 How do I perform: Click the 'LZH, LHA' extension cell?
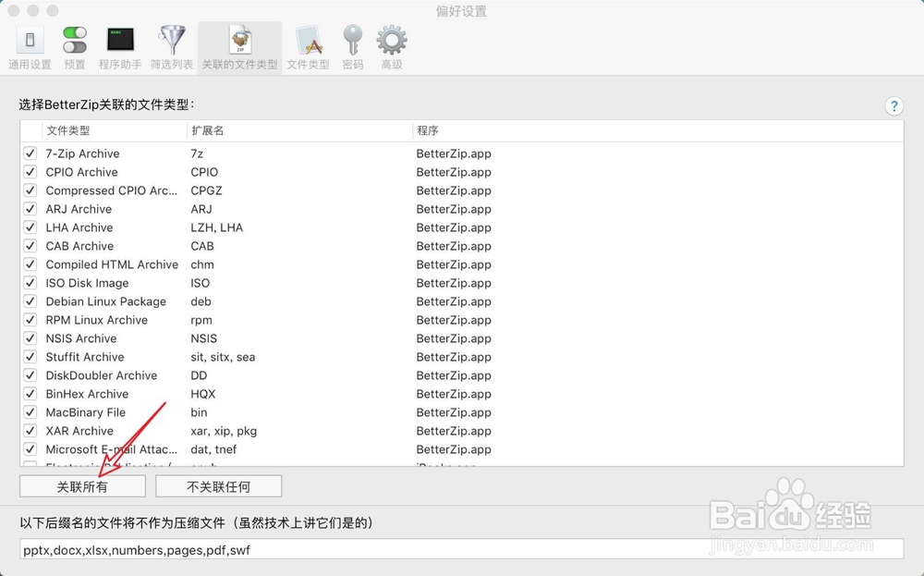pyautogui.click(x=217, y=227)
